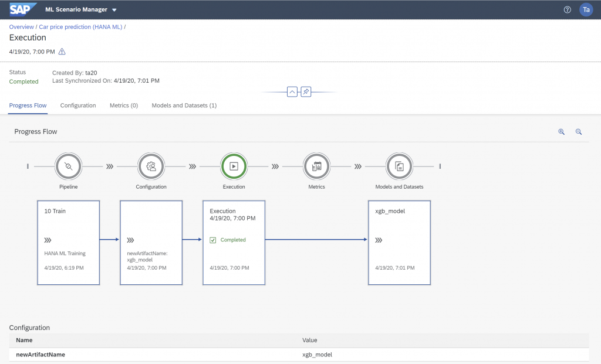This screenshot has width=601, height=364.
Task: Select the xgb_model value cell in table
Action: click(x=318, y=355)
